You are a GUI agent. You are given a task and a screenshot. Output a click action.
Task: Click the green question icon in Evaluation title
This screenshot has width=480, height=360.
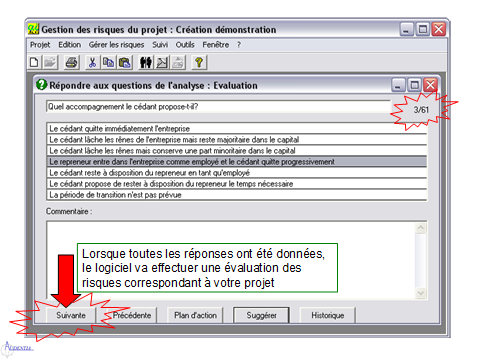click(41, 85)
